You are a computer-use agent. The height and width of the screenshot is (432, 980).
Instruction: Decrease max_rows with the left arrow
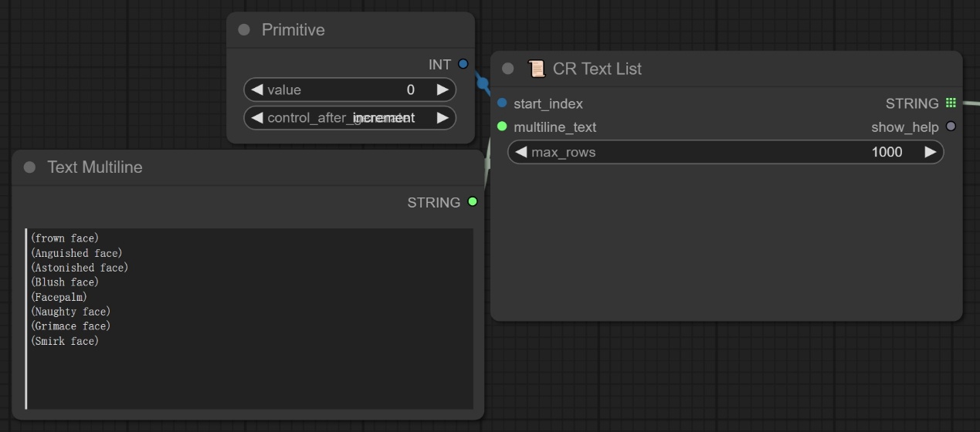click(521, 152)
